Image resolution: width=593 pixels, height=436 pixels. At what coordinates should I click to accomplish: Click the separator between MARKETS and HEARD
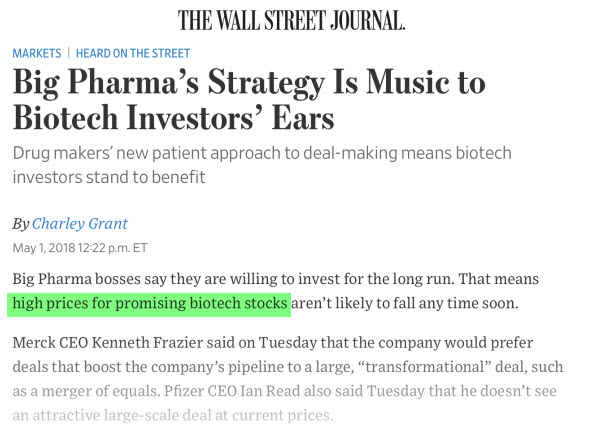coord(68,53)
